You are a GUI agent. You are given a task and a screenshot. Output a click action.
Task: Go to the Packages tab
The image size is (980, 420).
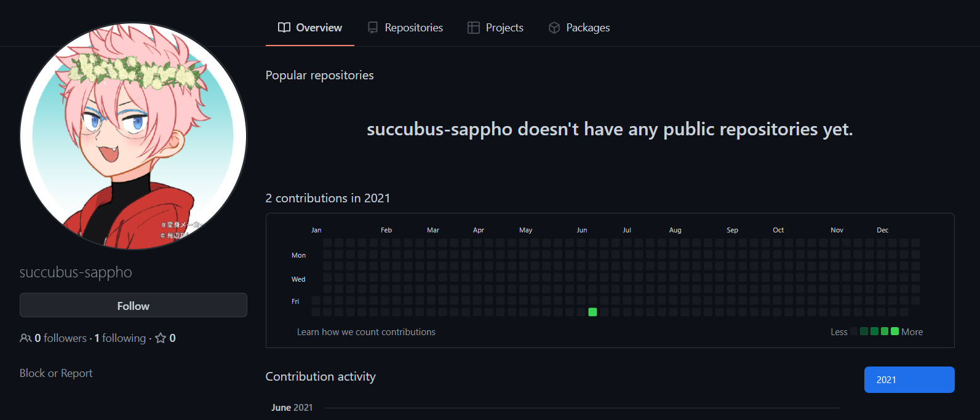coord(579,28)
